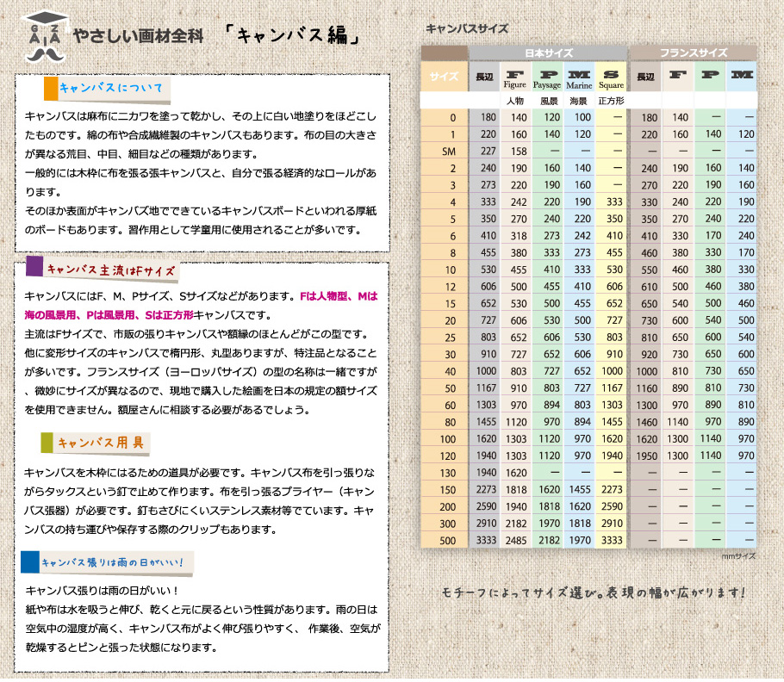This screenshot has height=682, width=784.
Task: Click the 海景 label under Marine
Action: [x=578, y=101]
